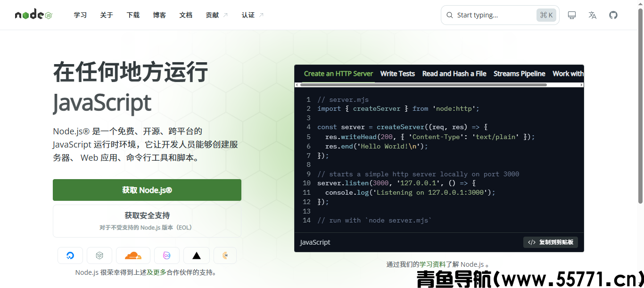Screen dimensions: 644x288
Task: Click the 获取 Node.js® green button
Action: tap(147, 190)
